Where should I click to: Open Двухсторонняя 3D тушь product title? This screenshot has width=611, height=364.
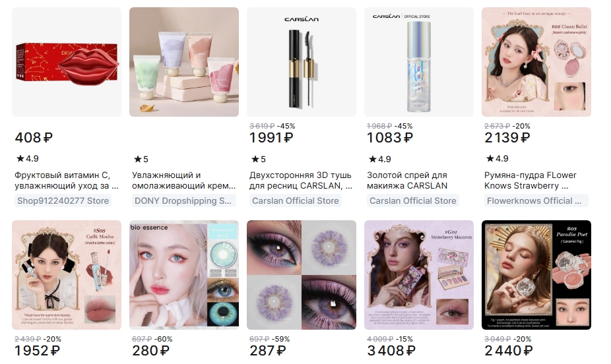(x=301, y=180)
